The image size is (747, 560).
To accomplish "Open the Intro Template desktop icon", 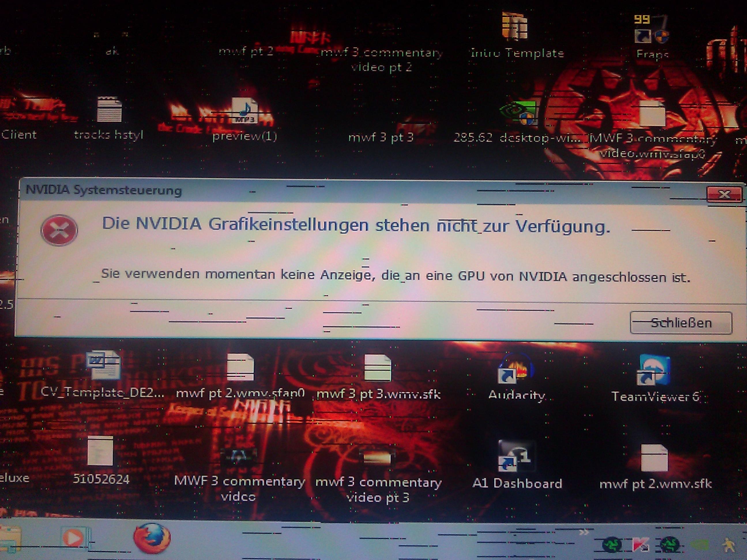I will 514,26.
